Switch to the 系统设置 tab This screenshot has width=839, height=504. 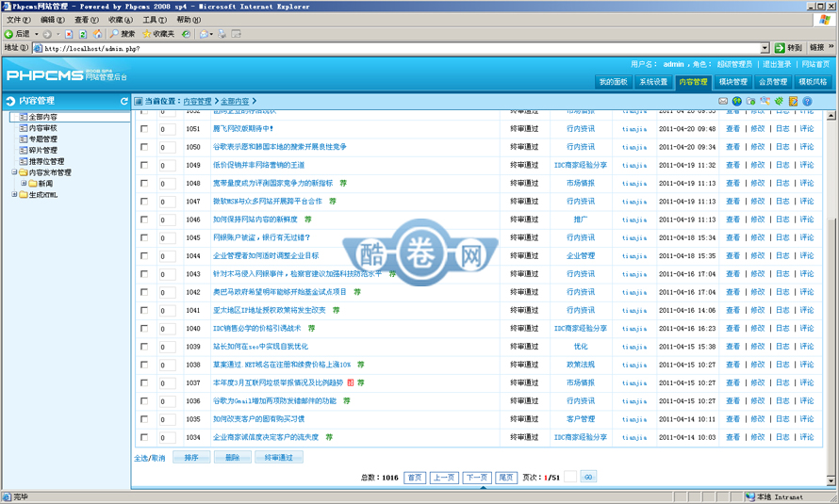pyautogui.click(x=653, y=82)
